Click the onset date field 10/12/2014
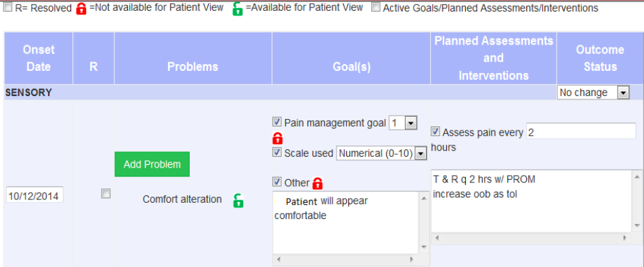644x267 pixels. pyautogui.click(x=35, y=195)
